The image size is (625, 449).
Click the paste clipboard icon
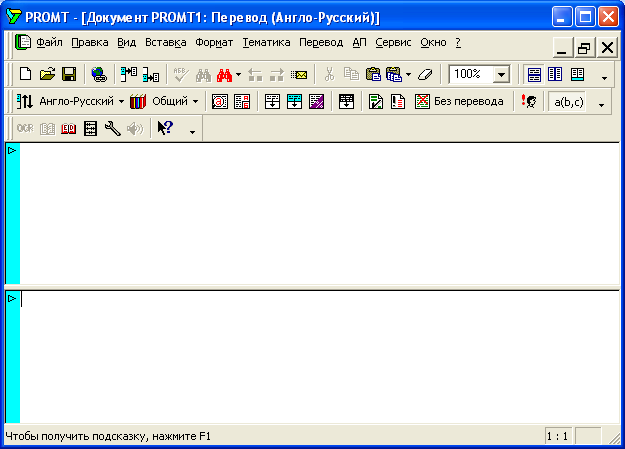(373, 74)
